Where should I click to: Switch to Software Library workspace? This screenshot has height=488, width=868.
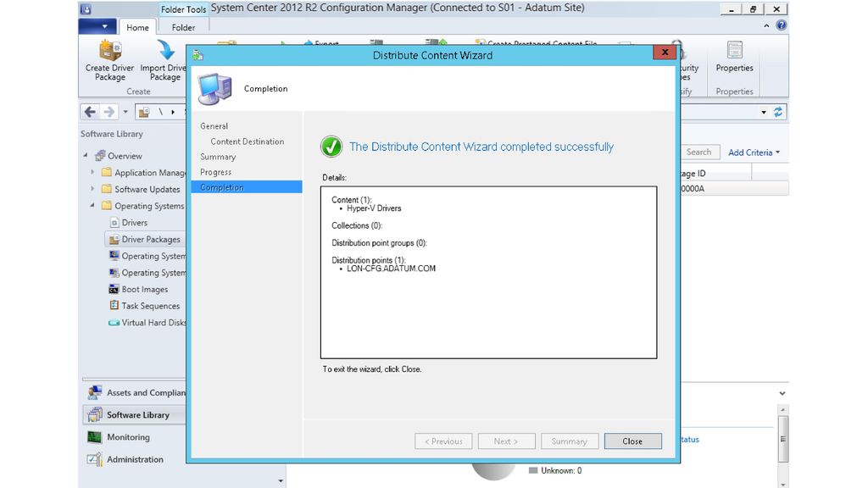point(135,415)
